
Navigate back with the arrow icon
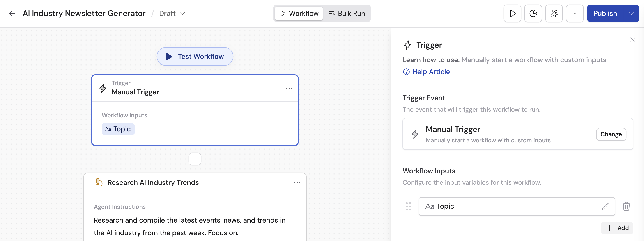coord(12,13)
